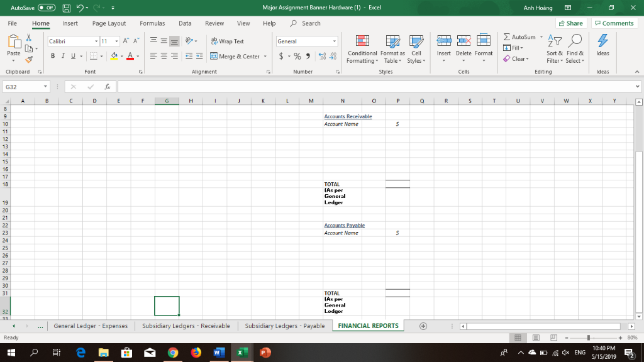Click the Paste clipboard icon
Viewport: 644px width, 362px height.
click(14, 42)
